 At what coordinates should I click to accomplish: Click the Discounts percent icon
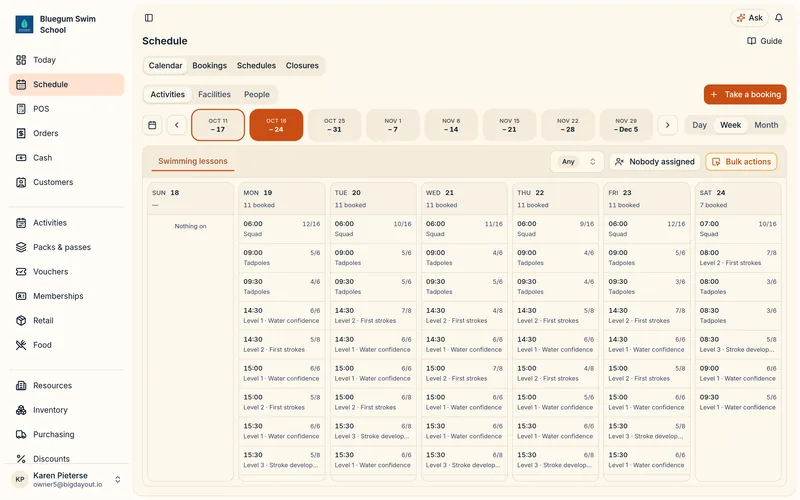coord(21,459)
